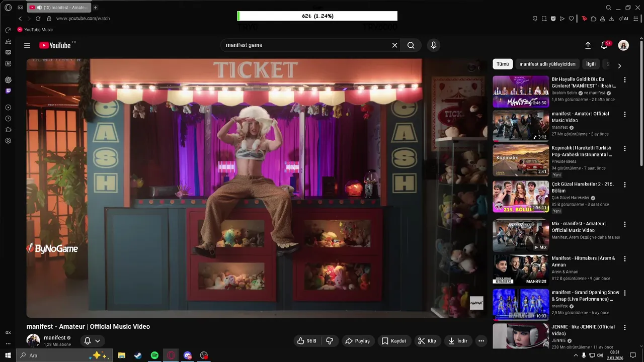Click the Paylaş share button
This screenshot has height=362, width=644.
(x=357, y=341)
